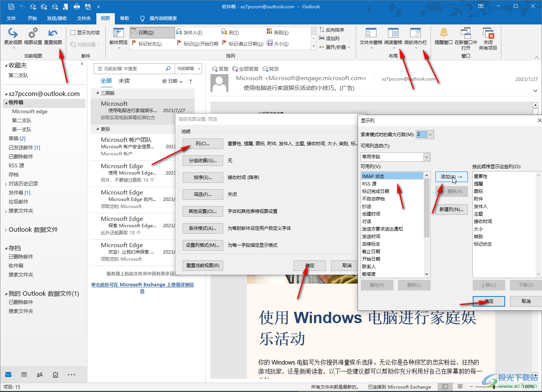Click 转发 (Forward) in the reading pane
Viewport: 542px width, 392px height.
[x=271, y=69]
